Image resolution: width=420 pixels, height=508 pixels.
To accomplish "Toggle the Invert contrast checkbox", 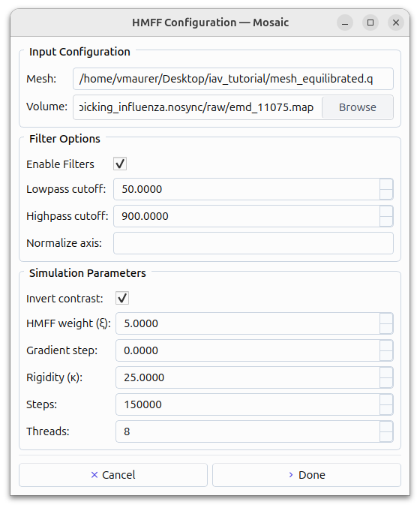I will [x=122, y=298].
